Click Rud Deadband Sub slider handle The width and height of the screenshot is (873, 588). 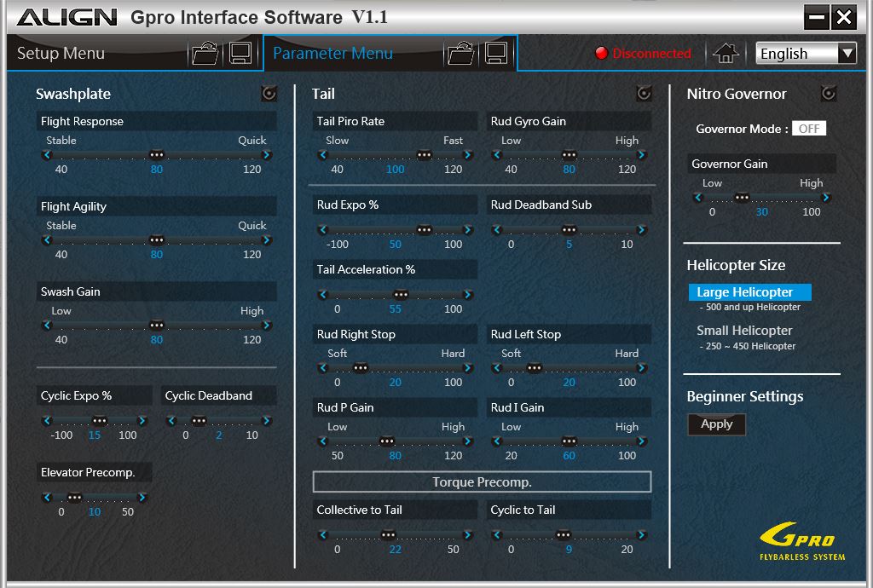point(569,230)
